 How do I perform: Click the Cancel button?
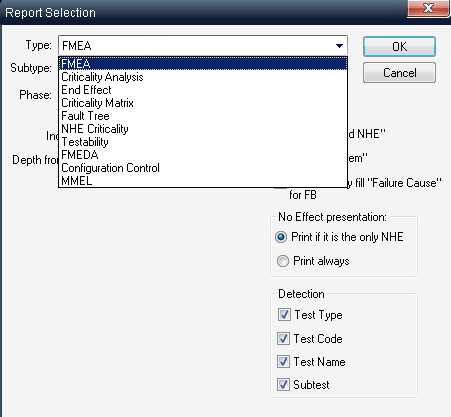(399, 73)
